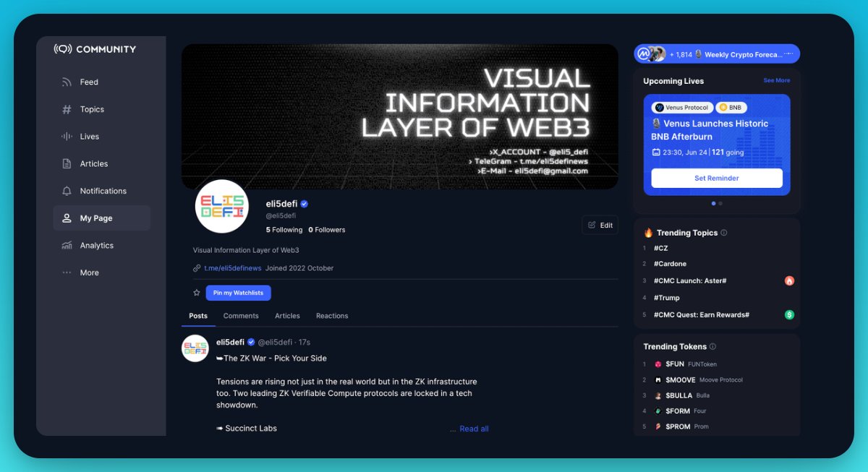Click See More in Upcoming Lives
The height and width of the screenshot is (472, 868).
click(777, 80)
